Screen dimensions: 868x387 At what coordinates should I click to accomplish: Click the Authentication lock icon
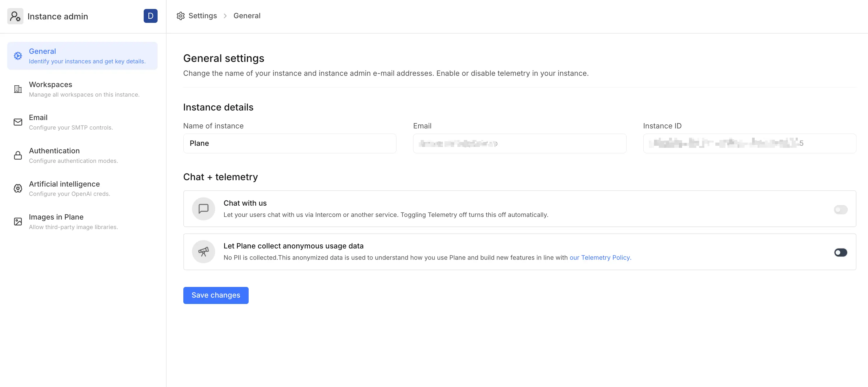coord(18,155)
